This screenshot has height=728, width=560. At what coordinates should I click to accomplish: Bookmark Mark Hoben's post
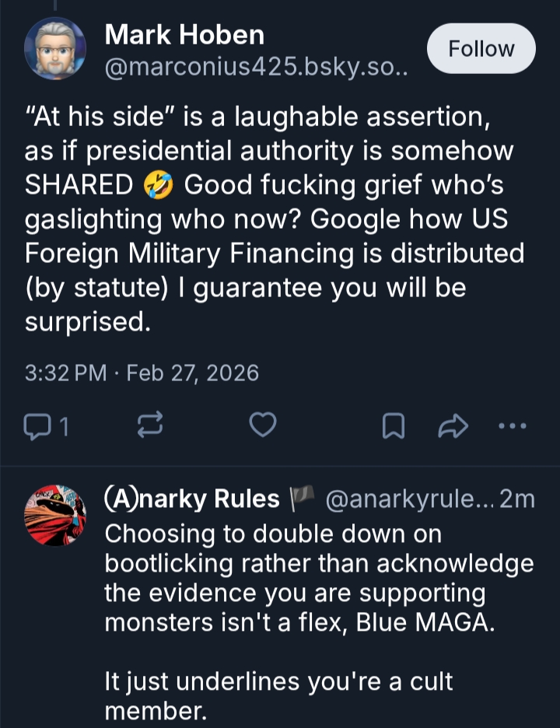tap(394, 425)
